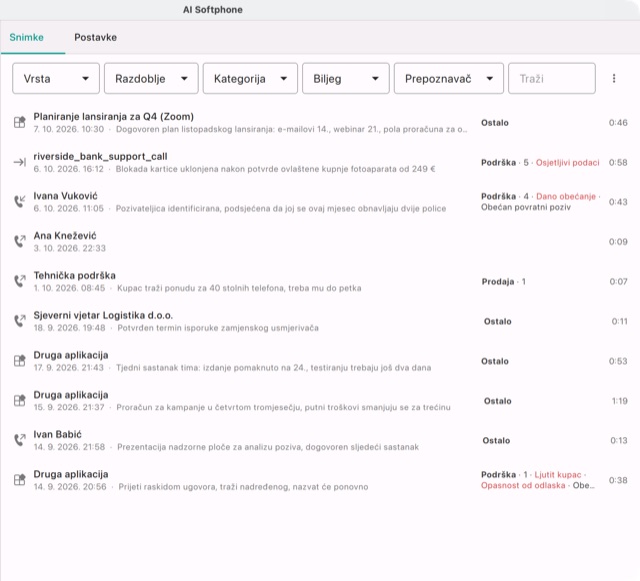Open the Razdoblje filter dropdown
This screenshot has height=581, width=640.
(151, 78)
